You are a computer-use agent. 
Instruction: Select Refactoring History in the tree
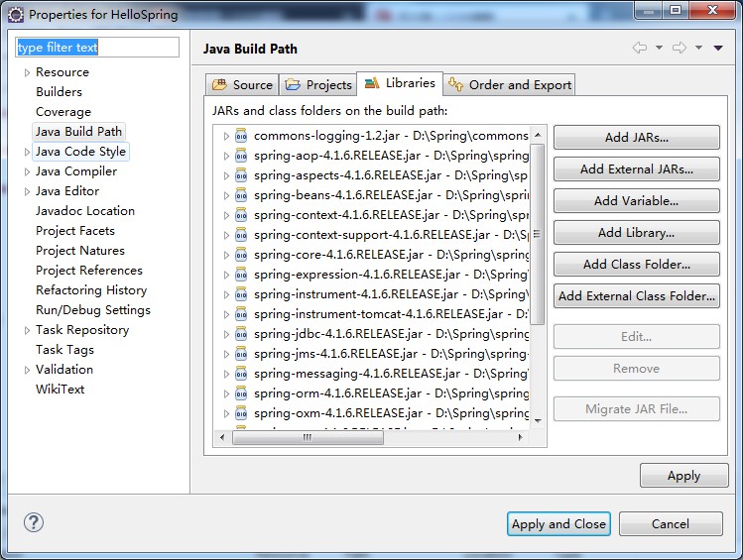(91, 290)
